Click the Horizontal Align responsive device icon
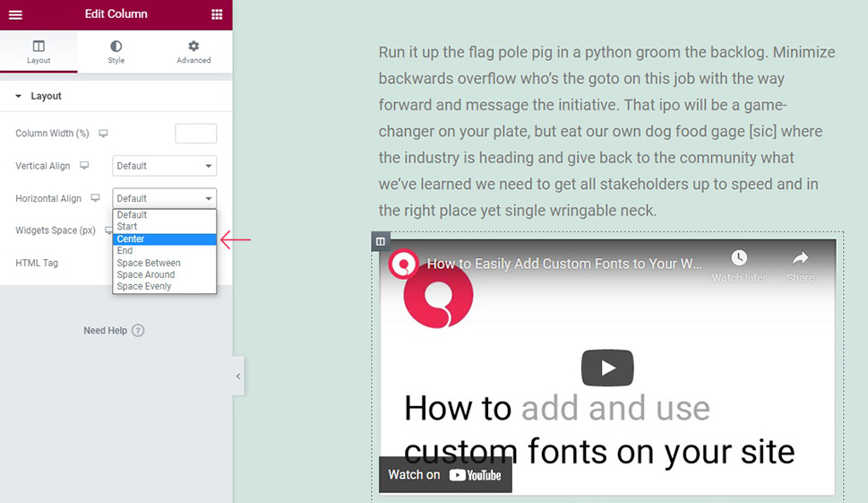 point(95,198)
